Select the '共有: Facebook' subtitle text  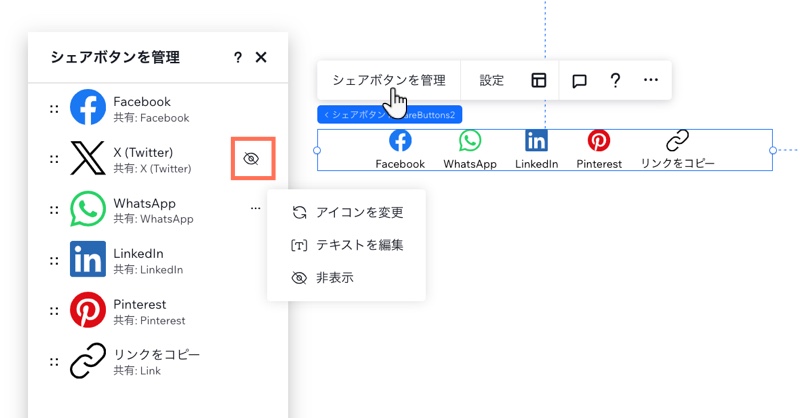point(151,118)
